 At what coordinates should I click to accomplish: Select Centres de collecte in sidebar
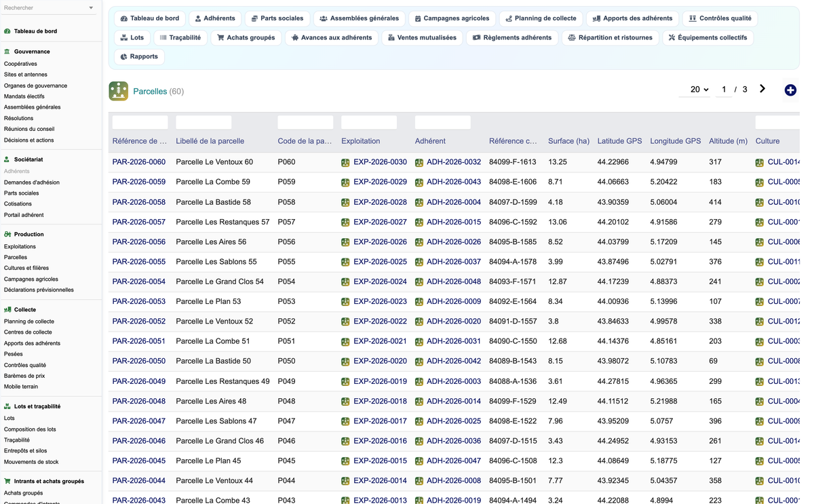[x=28, y=332]
